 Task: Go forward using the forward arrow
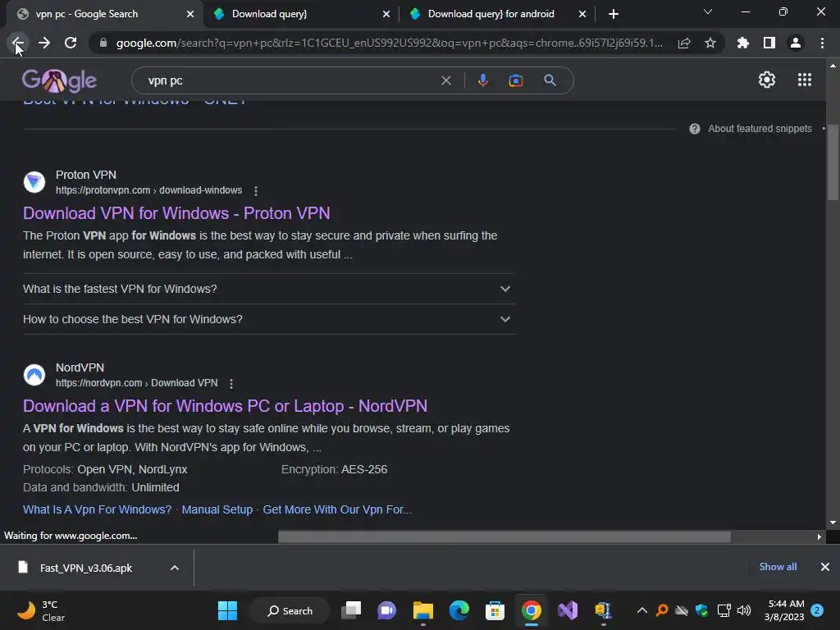44,43
